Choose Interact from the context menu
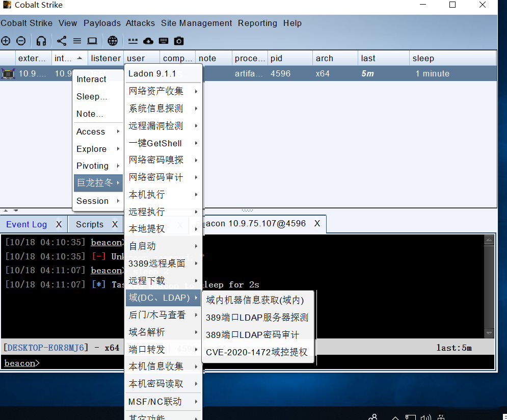Screen dimensions: 507x420 tap(98, 79)
